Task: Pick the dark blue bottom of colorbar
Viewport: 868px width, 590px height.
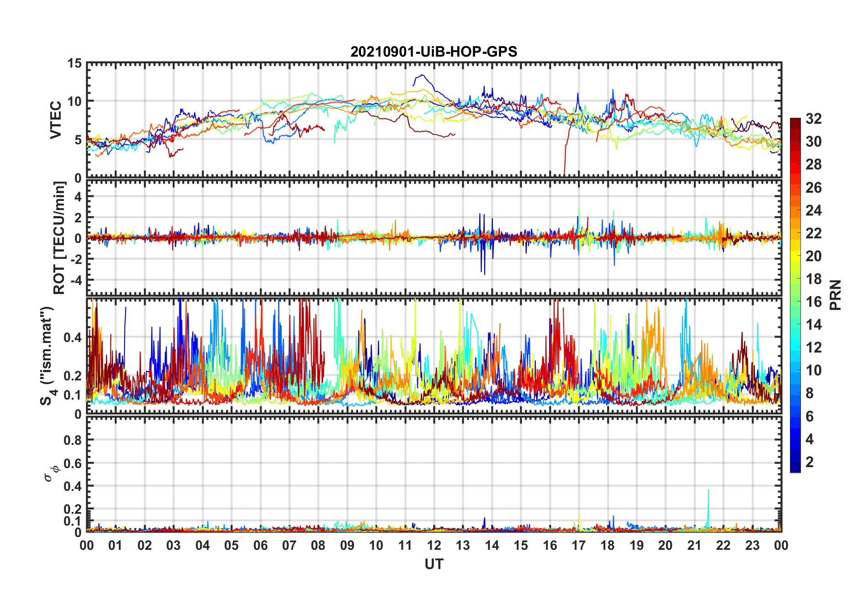Action: 795,468
